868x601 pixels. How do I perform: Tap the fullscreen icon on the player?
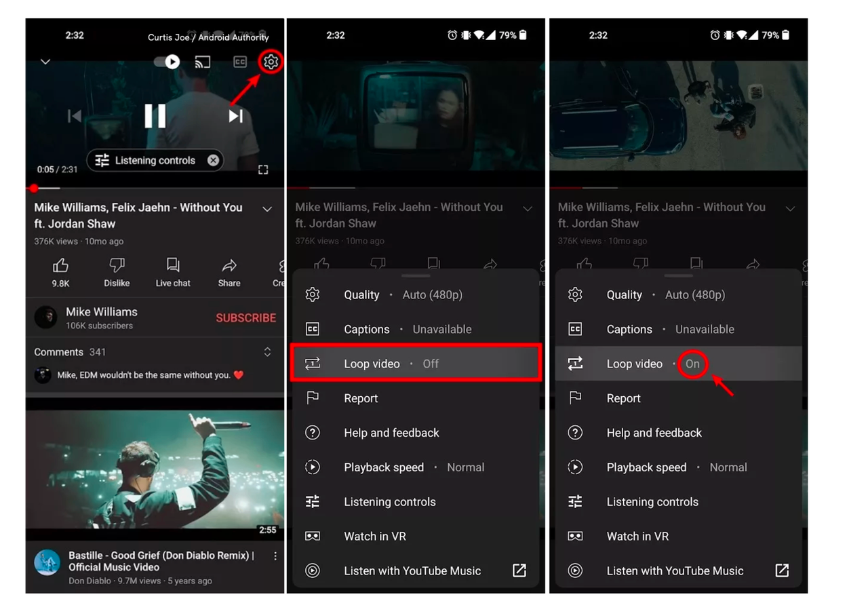[x=263, y=170]
